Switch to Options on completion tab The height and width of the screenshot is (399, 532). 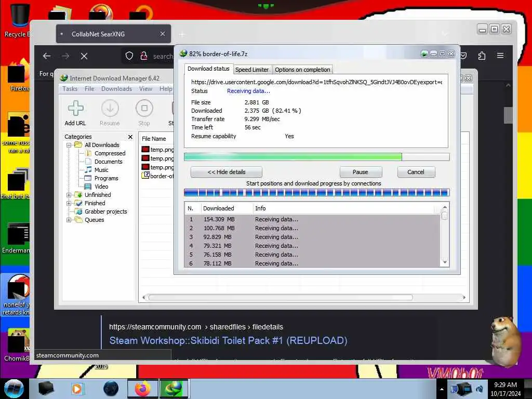[x=302, y=70]
